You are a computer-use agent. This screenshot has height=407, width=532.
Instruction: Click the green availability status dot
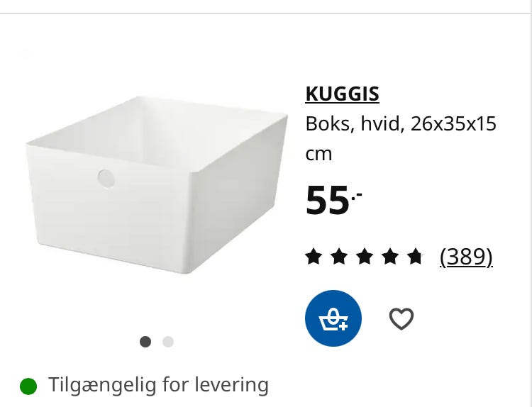(28, 386)
